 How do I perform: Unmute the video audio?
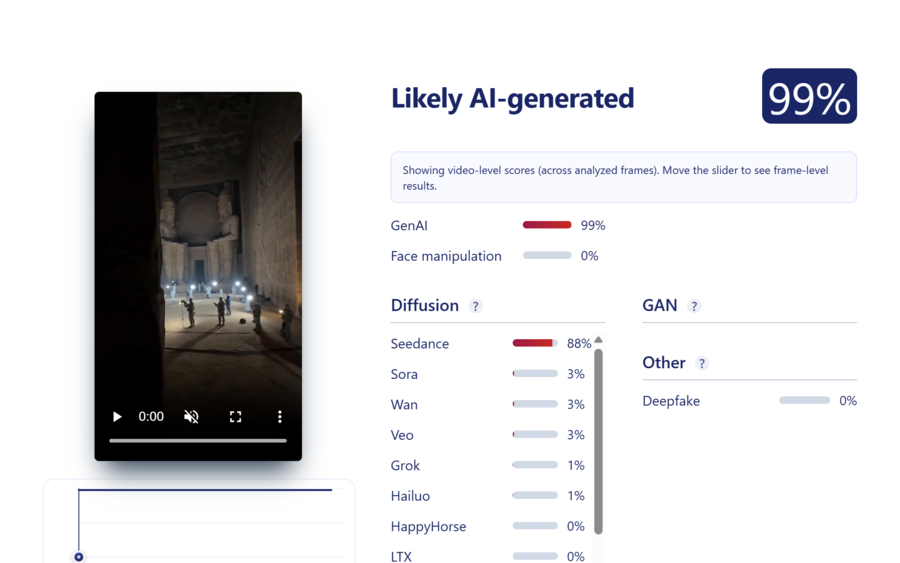pos(191,417)
